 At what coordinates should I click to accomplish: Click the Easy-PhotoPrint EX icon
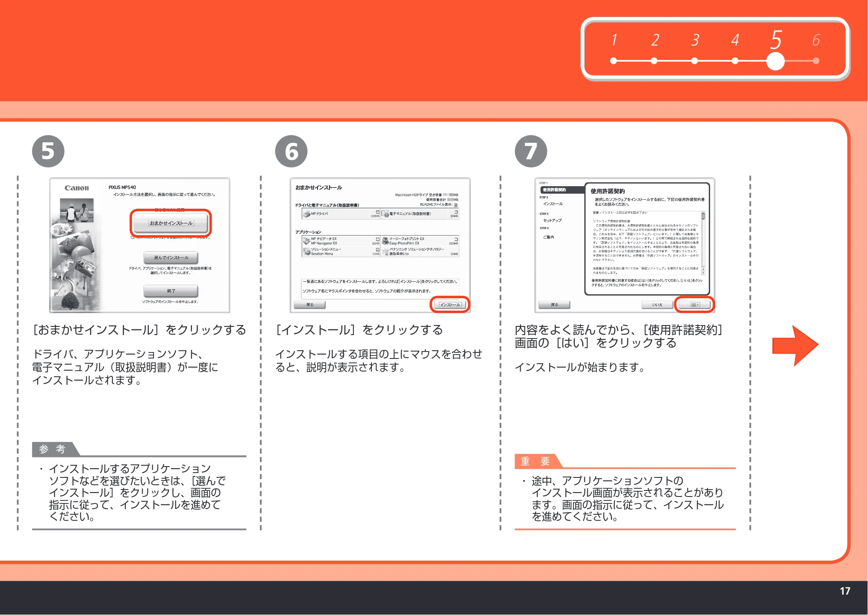385,241
